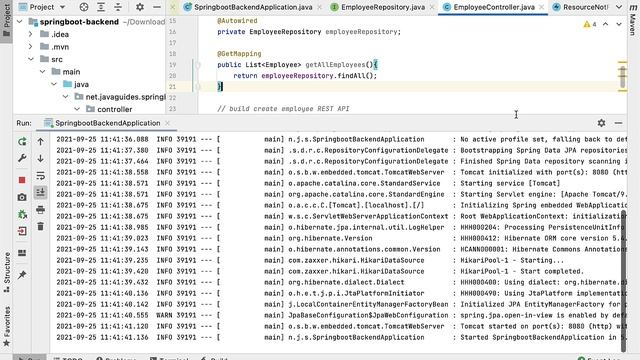Image resolution: width=640 pixels, height=360 pixels.
Task: Click the red exit icon in Run toolbar
Action: tap(22, 231)
